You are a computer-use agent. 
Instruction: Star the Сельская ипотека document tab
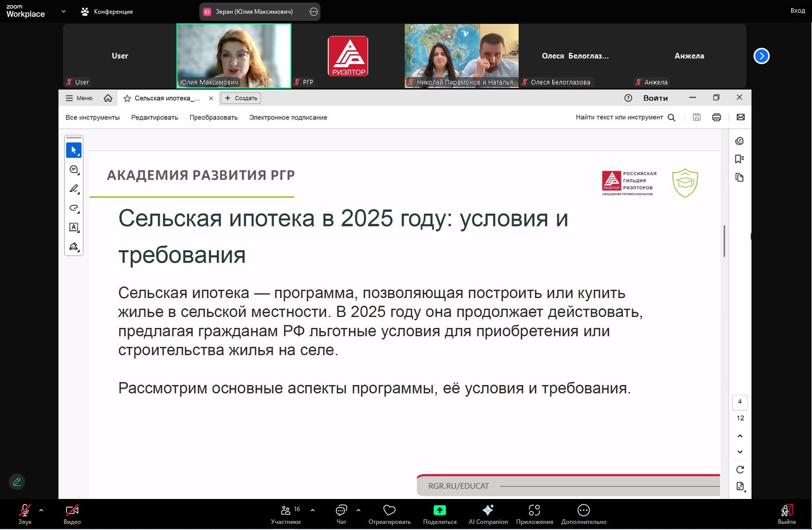pyautogui.click(x=127, y=98)
